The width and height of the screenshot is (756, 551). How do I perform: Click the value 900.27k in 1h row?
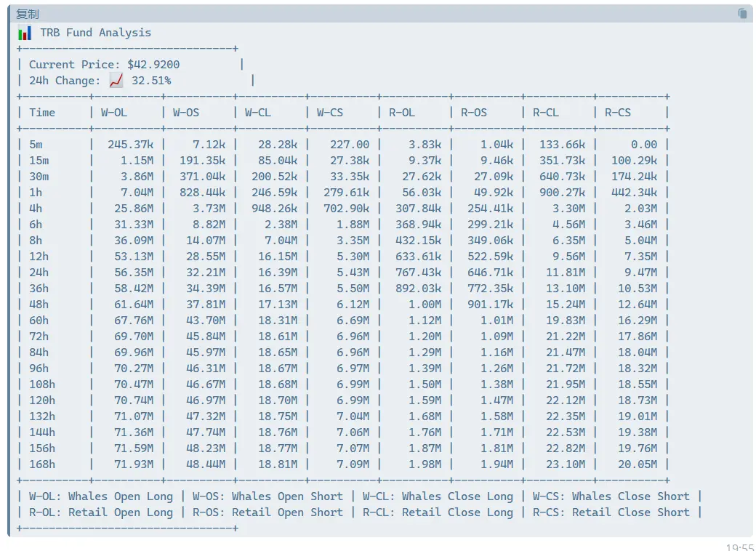pos(562,193)
